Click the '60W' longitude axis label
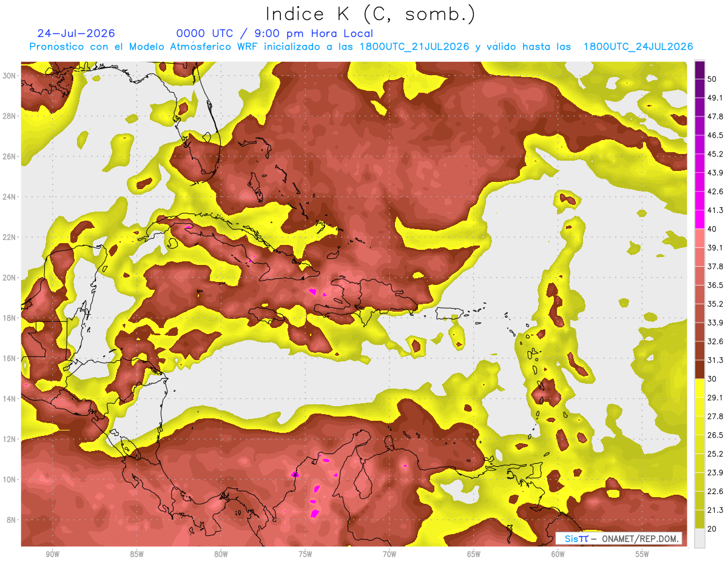 (558, 554)
